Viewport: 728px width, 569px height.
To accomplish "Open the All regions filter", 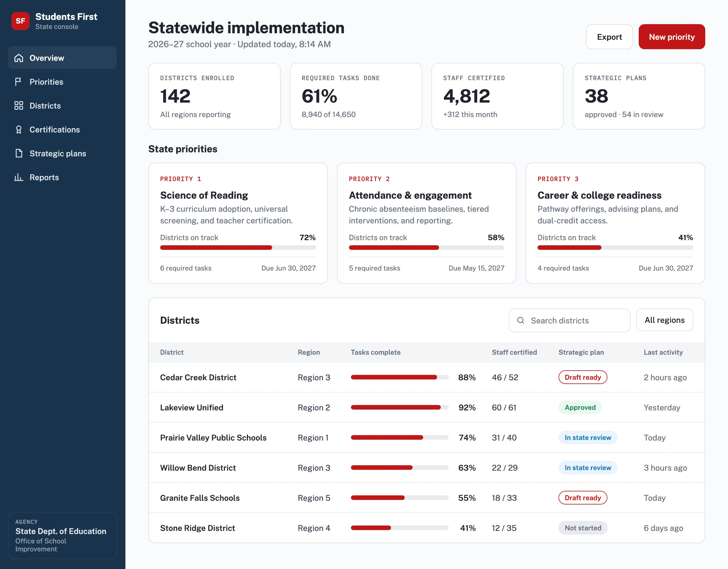I will click(664, 320).
